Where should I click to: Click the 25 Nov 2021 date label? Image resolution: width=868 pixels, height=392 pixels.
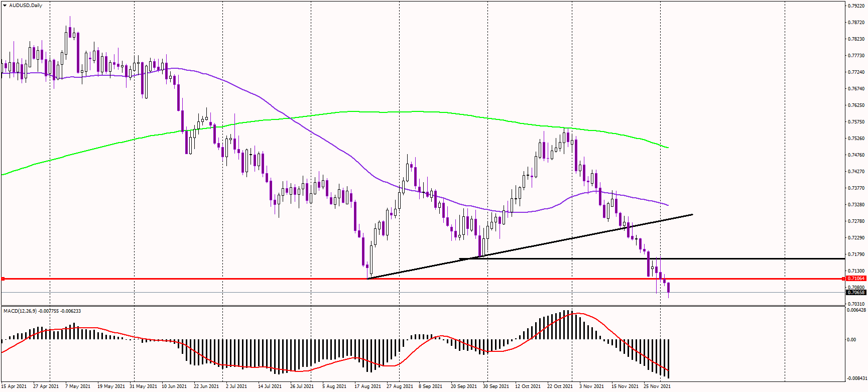pyautogui.click(x=657, y=386)
